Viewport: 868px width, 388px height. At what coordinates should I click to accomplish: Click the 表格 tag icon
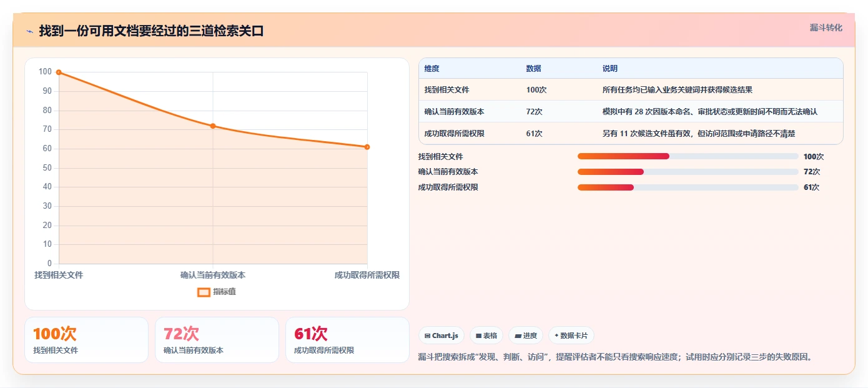pos(478,336)
